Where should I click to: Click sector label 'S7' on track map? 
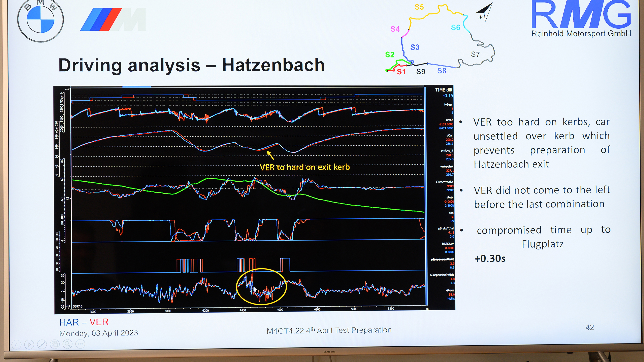click(x=475, y=54)
